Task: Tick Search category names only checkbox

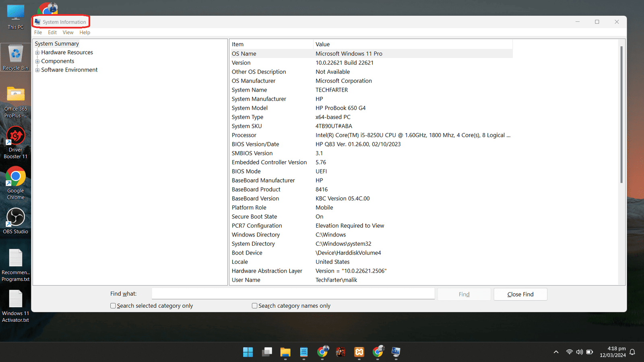Action: 254,306
